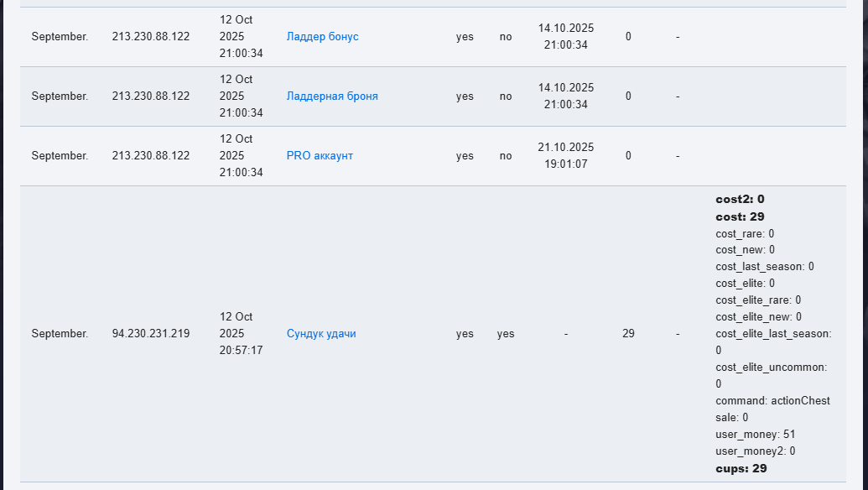This screenshot has height=490, width=868.
Task: Open the Ладдерная броня link
Action: point(332,96)
